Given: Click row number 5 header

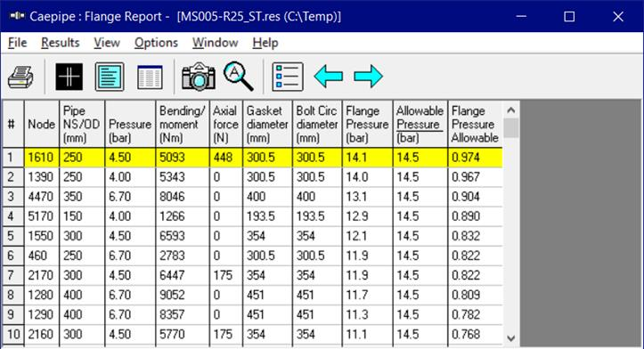Looking at the screenshot, I should pos(12,236).
